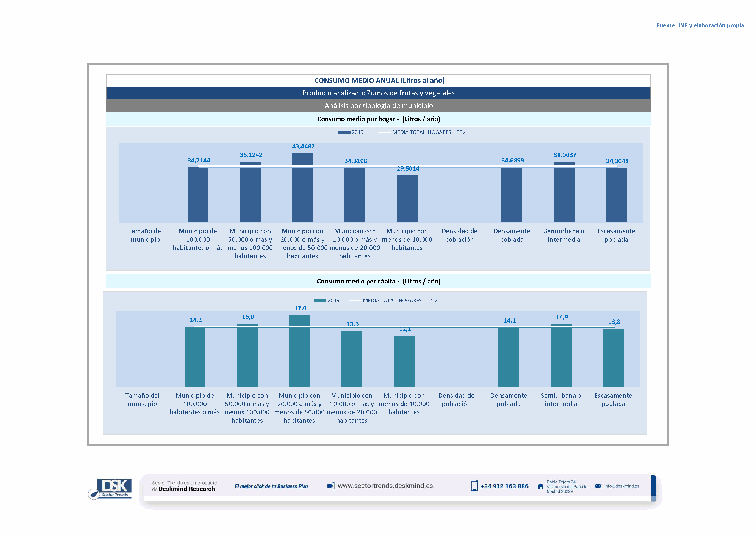Click the house address icon
The height and width of the screenshot is (535, 756).
(x=540, y=486)
